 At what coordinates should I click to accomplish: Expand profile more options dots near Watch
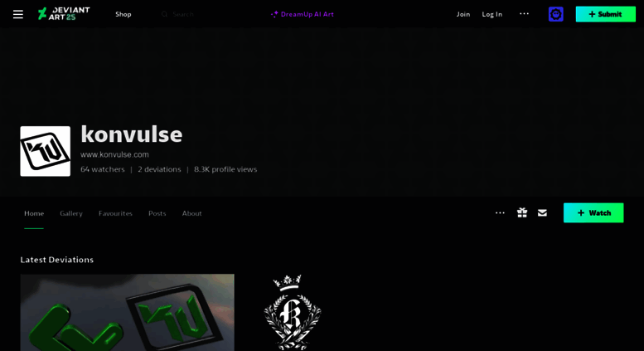[x=500, y=213]
